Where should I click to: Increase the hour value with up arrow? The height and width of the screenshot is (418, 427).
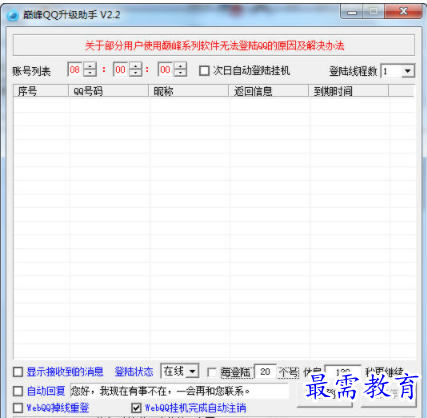pyautogui.click(x=90, y=66)
